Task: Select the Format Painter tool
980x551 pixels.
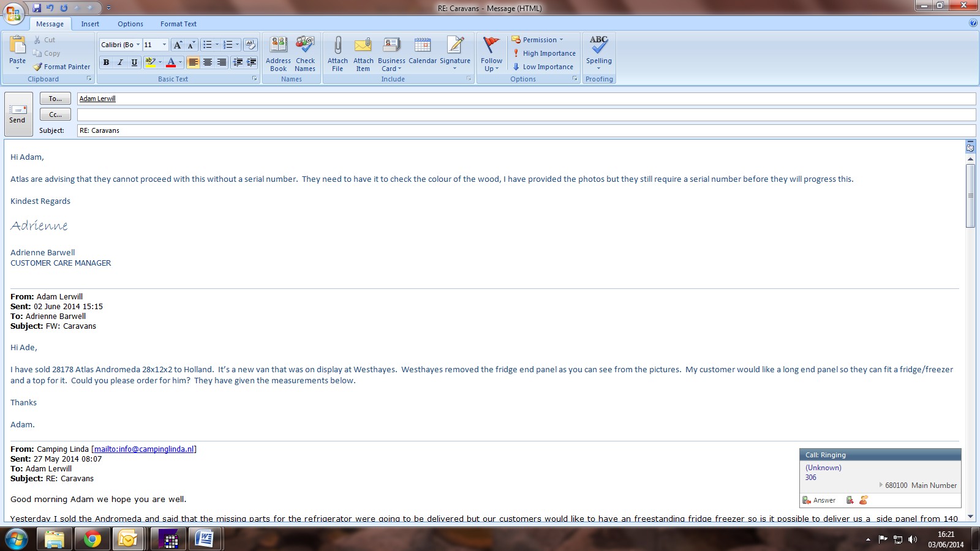Action: point(61,67)
